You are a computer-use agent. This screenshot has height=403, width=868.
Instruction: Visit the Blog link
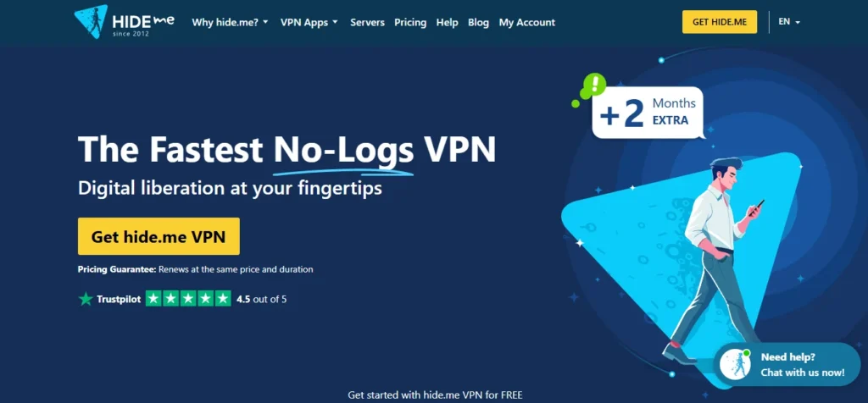point(478,22)
